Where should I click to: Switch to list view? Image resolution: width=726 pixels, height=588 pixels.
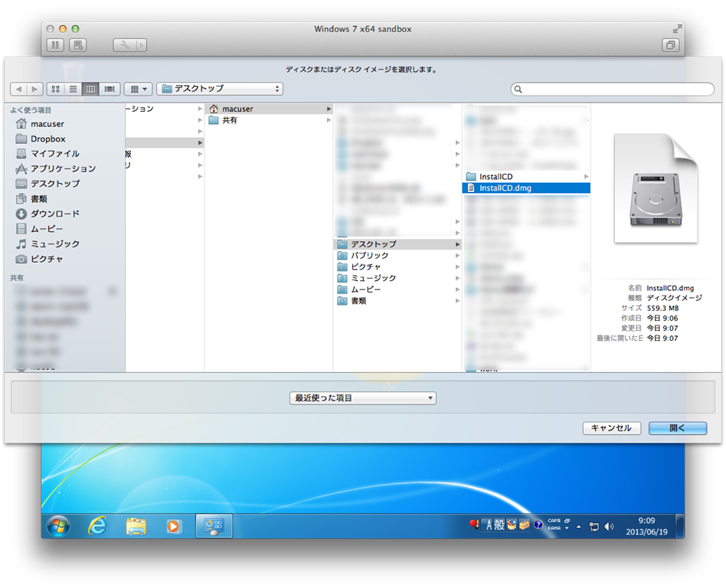(x=74, y=89)
